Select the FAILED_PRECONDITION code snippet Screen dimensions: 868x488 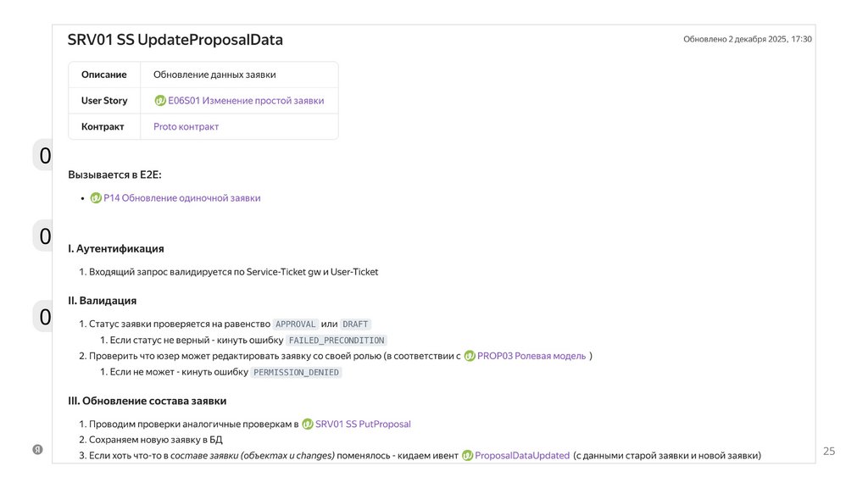point(337,341)
